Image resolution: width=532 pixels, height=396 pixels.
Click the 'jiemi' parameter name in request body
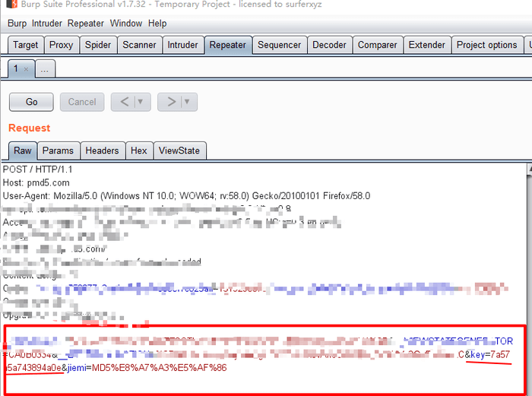(x=77, y=368)
